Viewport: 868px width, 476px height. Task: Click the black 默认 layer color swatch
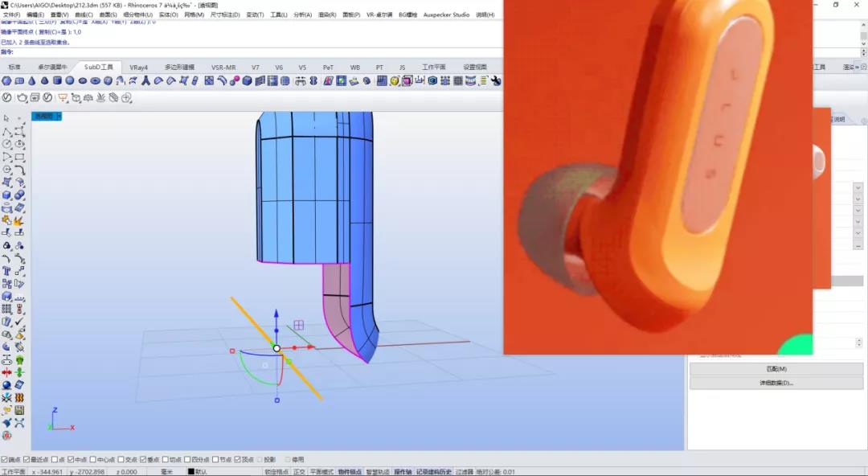point(190,472)
